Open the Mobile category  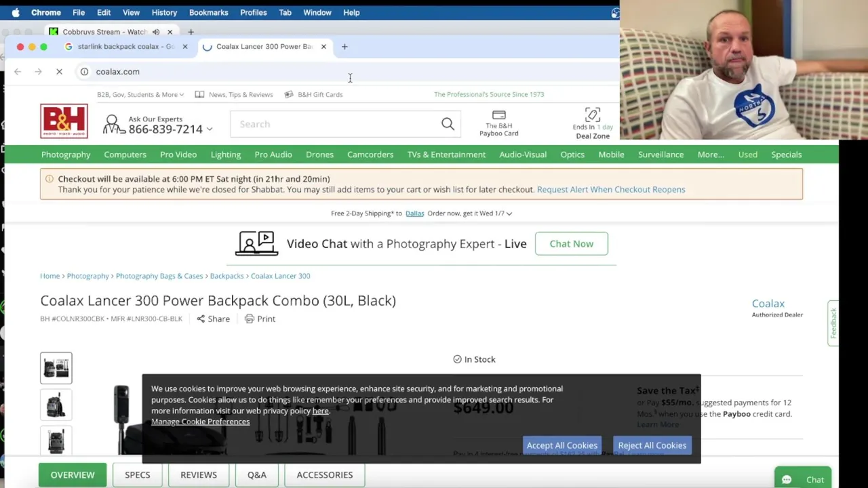611,155
